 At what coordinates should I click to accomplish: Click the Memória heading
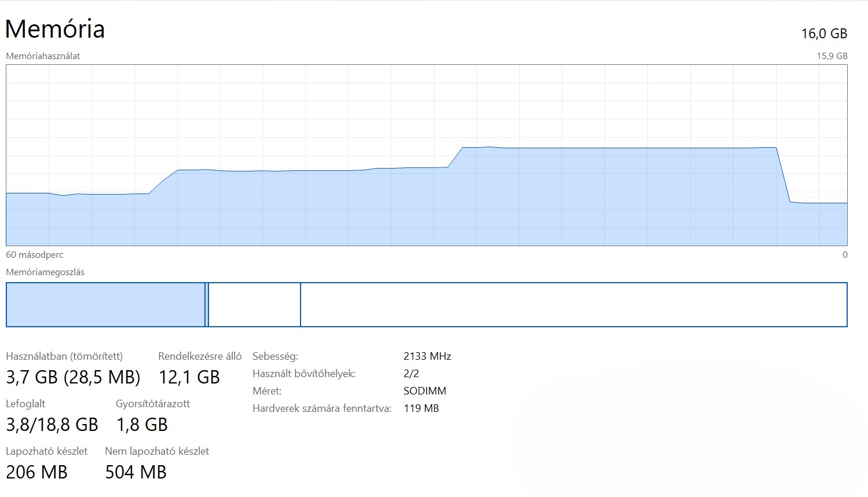(x=55, y=30)
